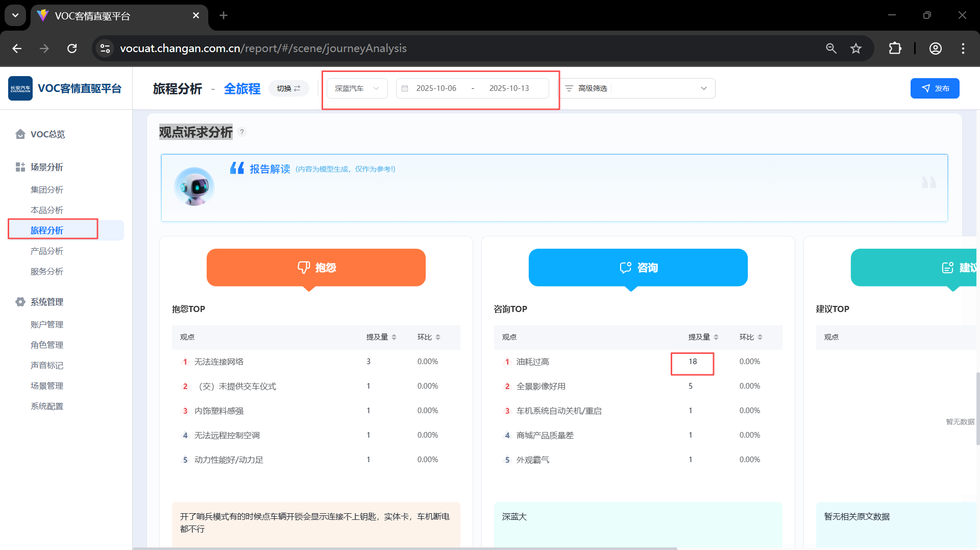
Task: Sort 抱怨TOP table by 环比
Action: point(438,337)
